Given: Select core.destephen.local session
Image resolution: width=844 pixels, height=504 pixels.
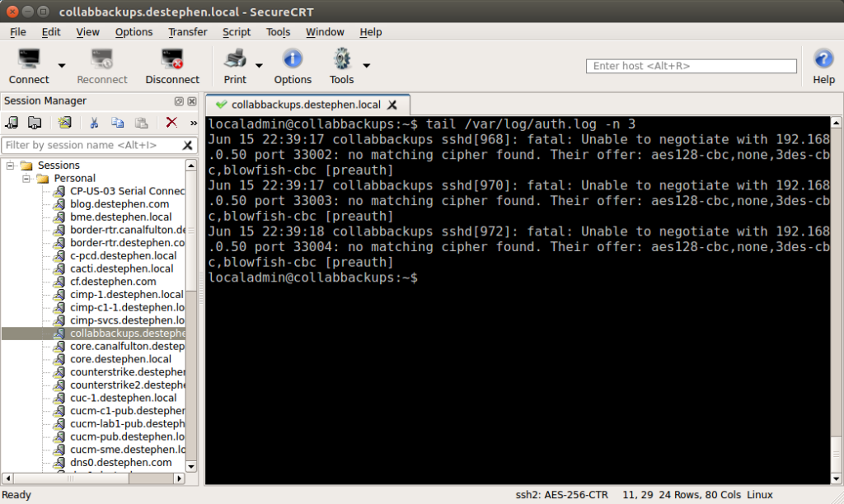Looking at the screenshot, I should (120, 359).
